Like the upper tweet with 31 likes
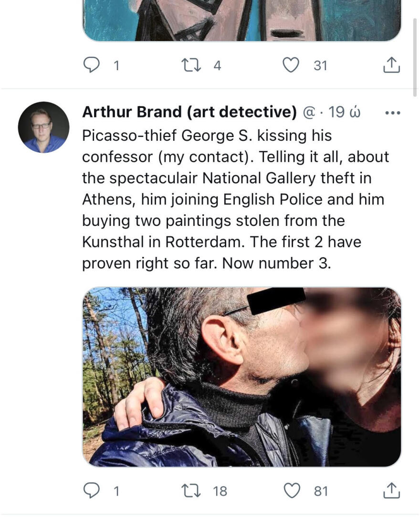The width and height of the screenshot is (420, 519). pos(291,65)
